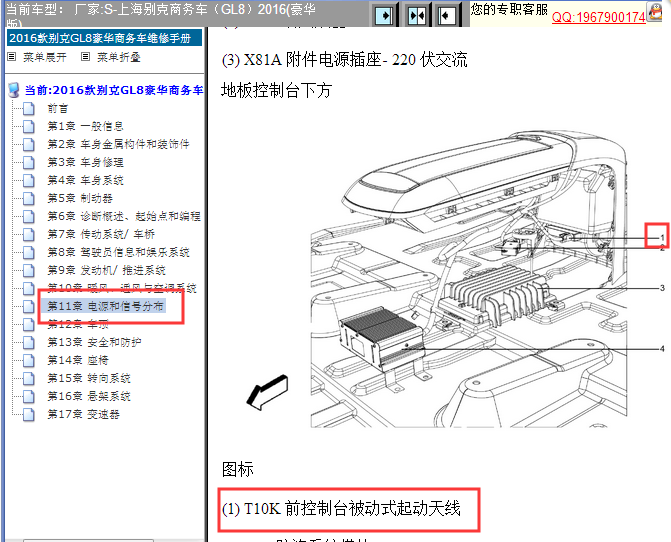Click the page icon beside 第10章
The width and height of the screenshot is (671, 542).
click(x=29, y=288)
